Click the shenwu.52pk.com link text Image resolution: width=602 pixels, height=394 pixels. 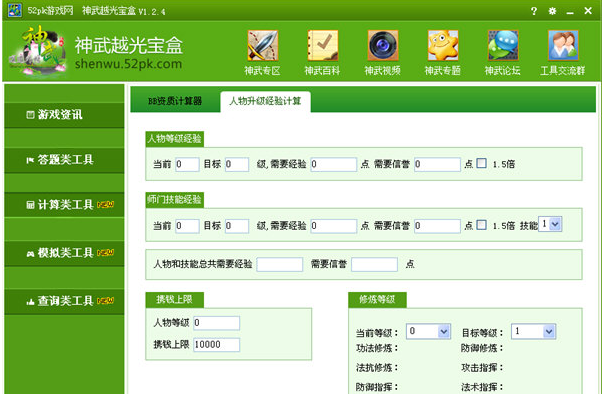click(128, 64)
